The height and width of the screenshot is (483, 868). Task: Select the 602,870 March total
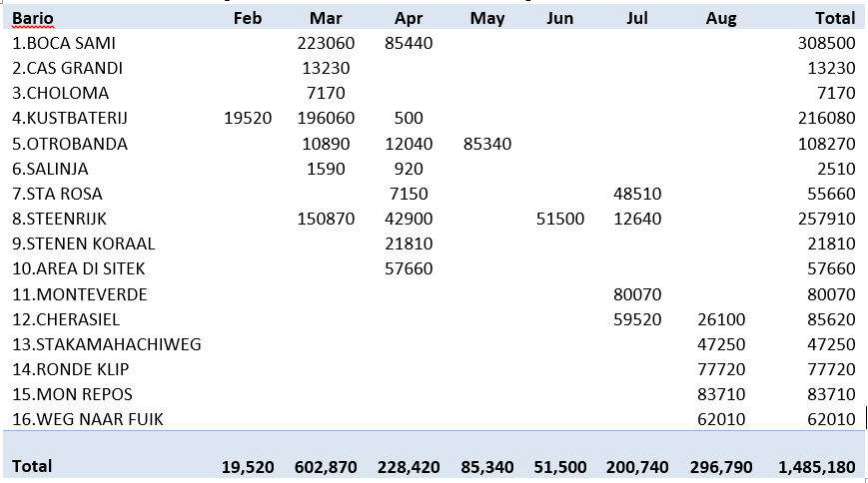[326, 467]
